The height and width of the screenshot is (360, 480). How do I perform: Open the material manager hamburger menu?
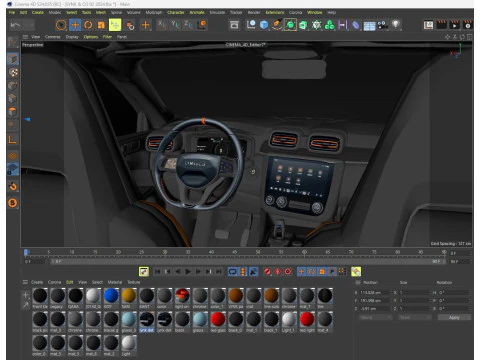click(25, 282)
